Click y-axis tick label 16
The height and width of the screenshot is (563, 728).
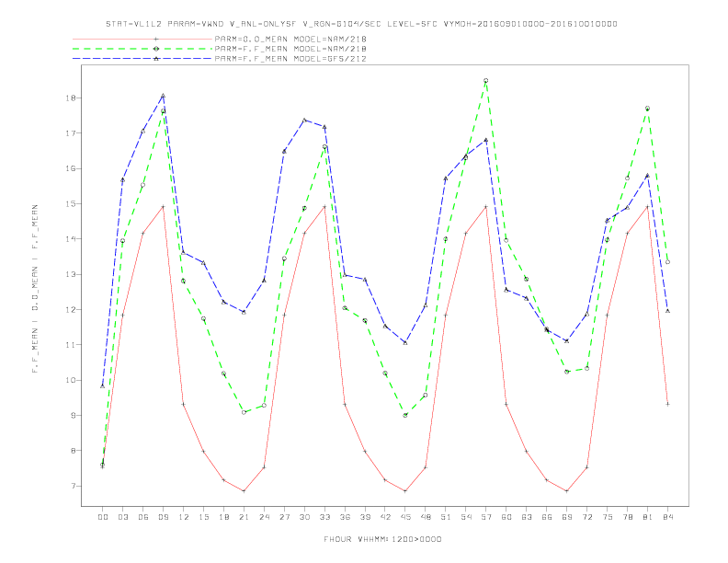tap(71, 168)
